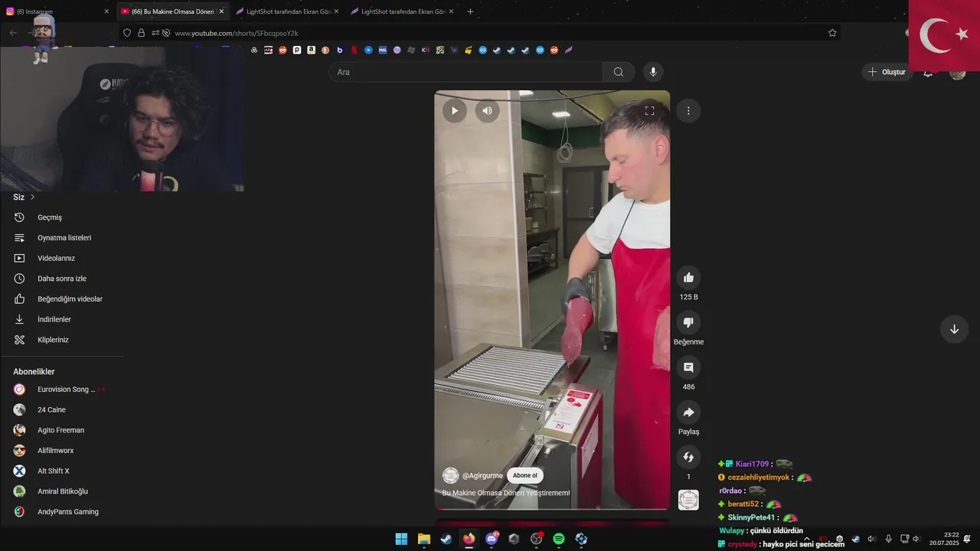Viewport: 980px width, 551px height.
Task: Open a new browser tab with plus
Action: click(x=470, y=11)
